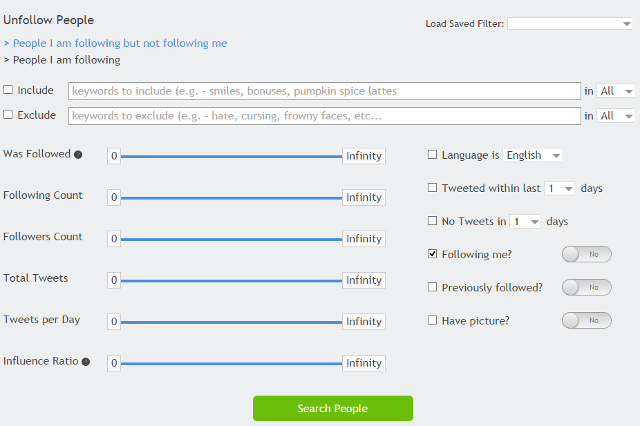The height and width of the screenshot is (426, 640).
Task: Enable the Tweeted within last checkbox
Action: point(432,188)
